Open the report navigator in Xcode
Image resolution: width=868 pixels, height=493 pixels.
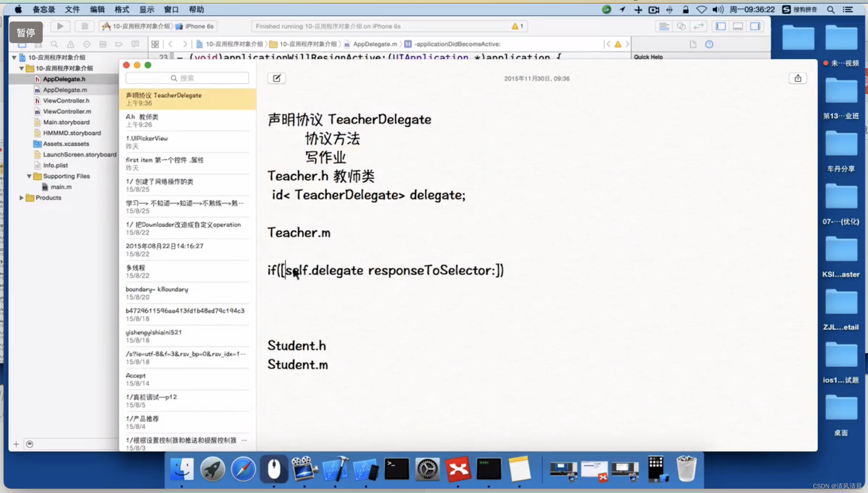point(135,44)
